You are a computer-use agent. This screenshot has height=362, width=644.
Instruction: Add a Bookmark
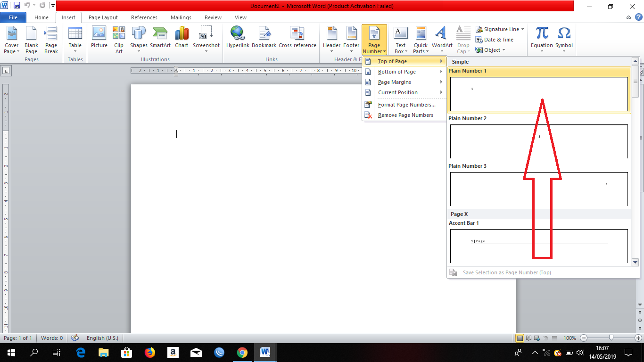tap(264, 37)
